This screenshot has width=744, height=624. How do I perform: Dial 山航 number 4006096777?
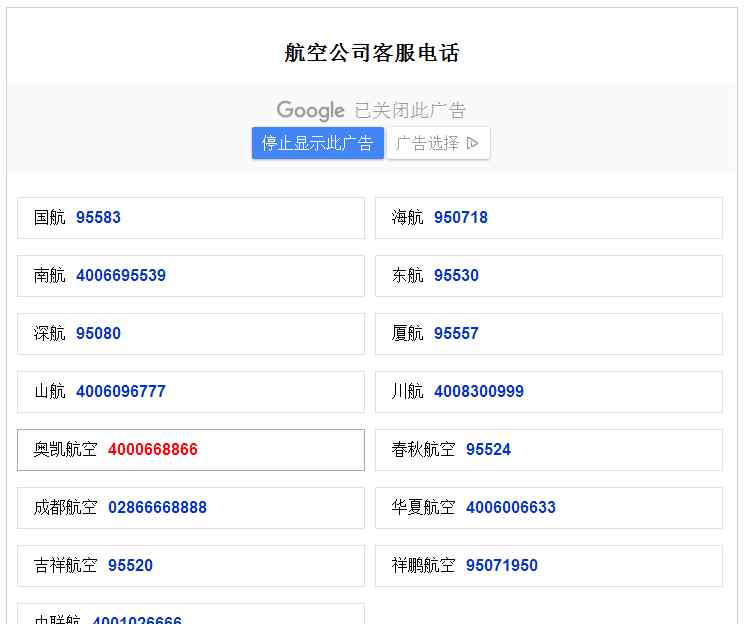pyautogui.click(x=120, y=391)
